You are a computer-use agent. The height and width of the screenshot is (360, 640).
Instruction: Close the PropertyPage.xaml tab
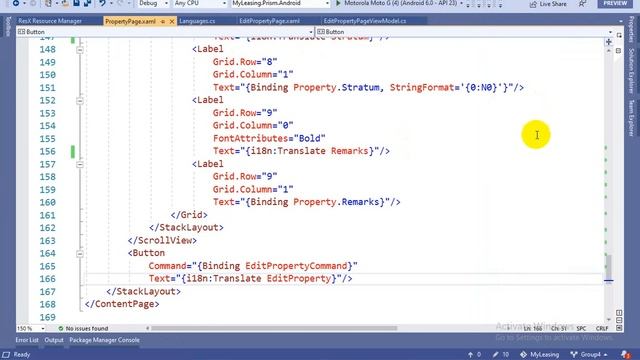(172, 21)
